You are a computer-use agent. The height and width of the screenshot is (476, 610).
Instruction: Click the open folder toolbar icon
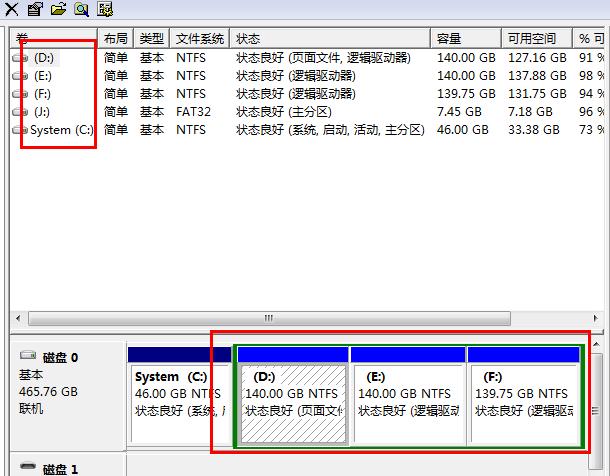coord(58,10)
